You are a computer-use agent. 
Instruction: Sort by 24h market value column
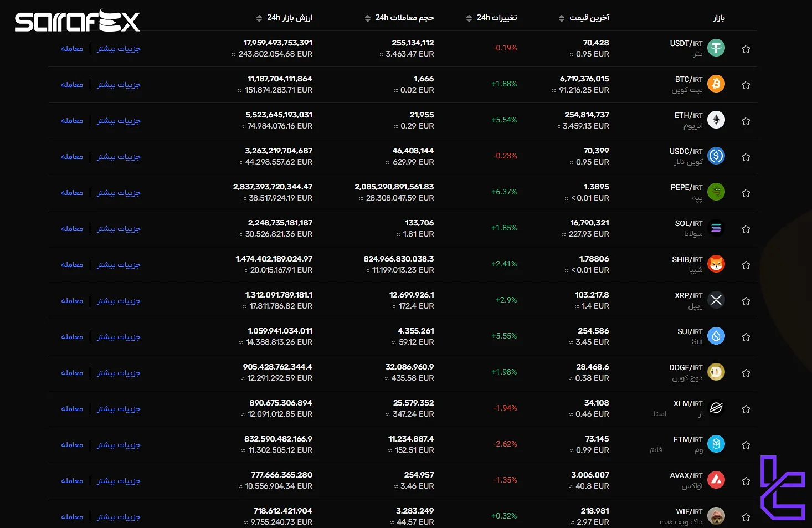click(x=285, y=18)
